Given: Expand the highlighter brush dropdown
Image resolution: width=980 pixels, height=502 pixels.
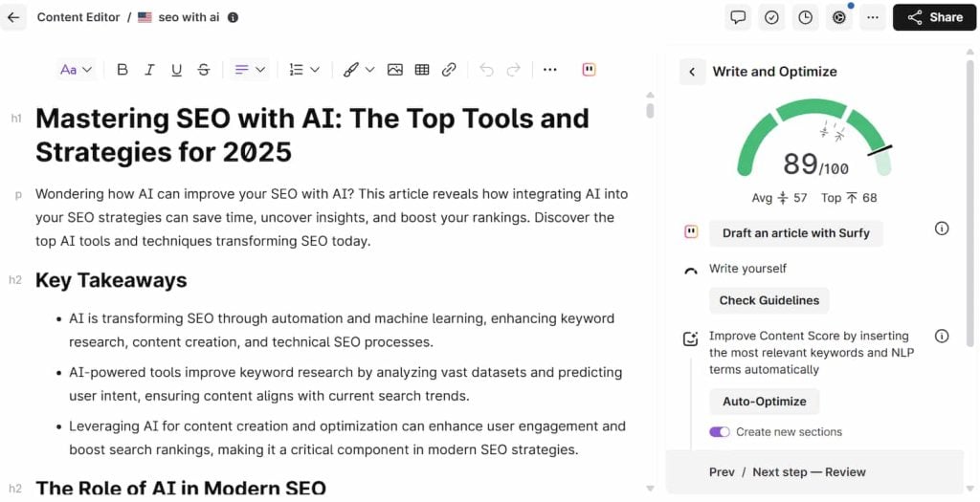Looking at the screenshot, I should point(359,70).
